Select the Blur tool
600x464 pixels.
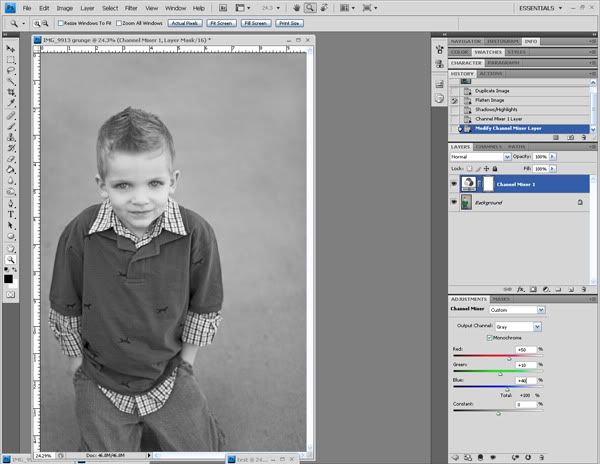10,180
